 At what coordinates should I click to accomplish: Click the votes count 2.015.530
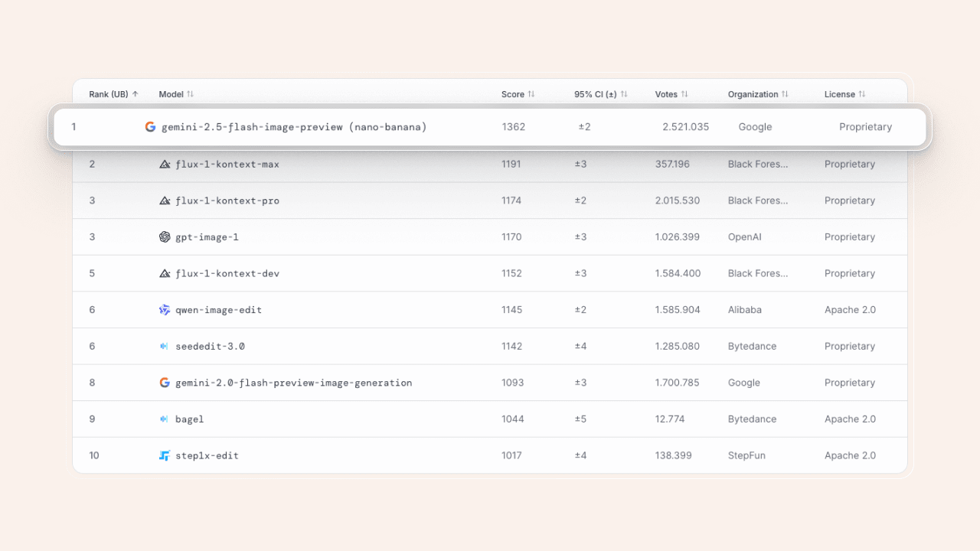pos(678,201)
